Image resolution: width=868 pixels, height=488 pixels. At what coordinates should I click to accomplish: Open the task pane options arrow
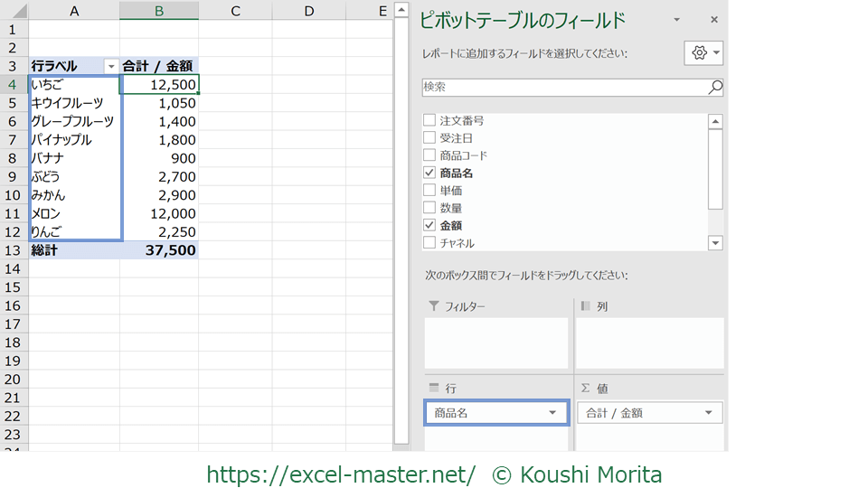click(x=676, y=20)
